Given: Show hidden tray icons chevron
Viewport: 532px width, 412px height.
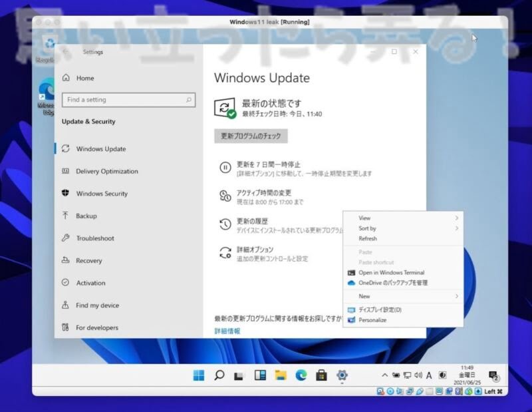Looking at the screenshot, I should pyautogui.click(x=385, y=375).
